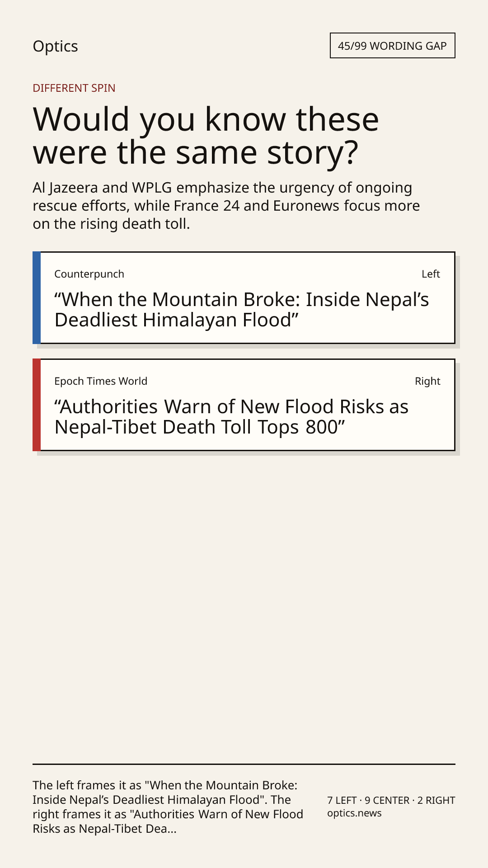Click the footer divider line
The image size is (488, 868).
click(244, 764)
